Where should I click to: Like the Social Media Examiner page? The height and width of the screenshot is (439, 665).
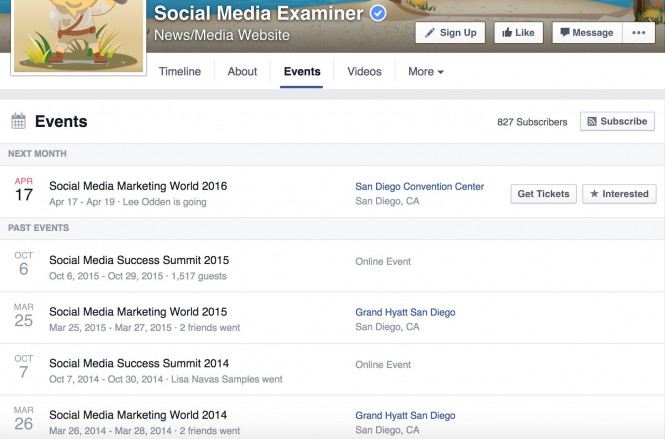(517, 33)
